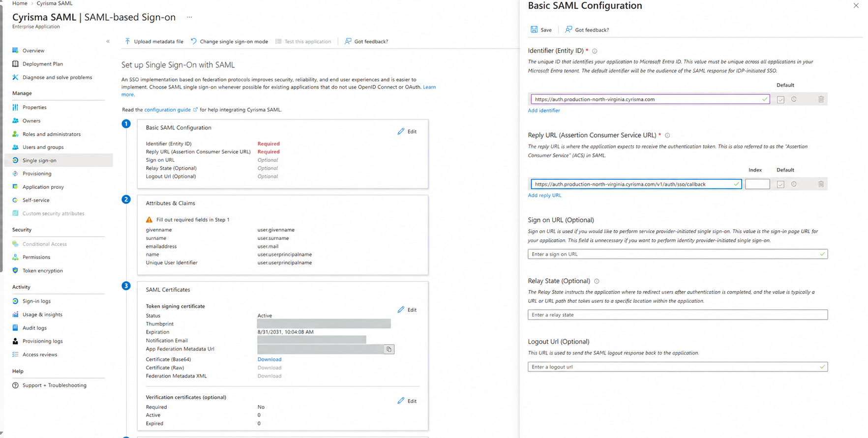Focus the reply URL Index field
Viewport: 868px width, 438px height.
point(757,184)
